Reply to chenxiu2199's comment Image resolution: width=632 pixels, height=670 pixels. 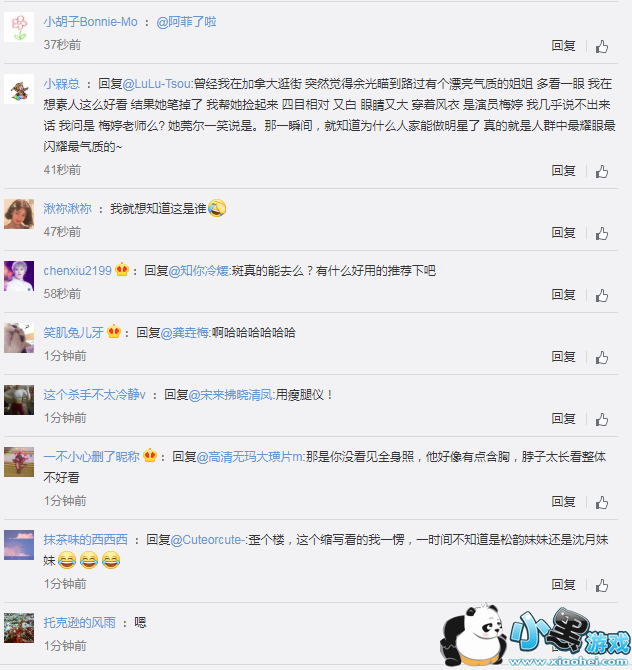(x=563, y=295)
